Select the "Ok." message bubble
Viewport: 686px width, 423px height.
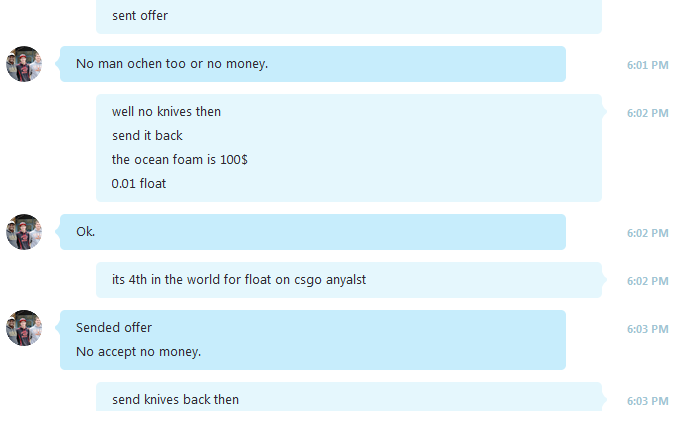coord(313,232)
